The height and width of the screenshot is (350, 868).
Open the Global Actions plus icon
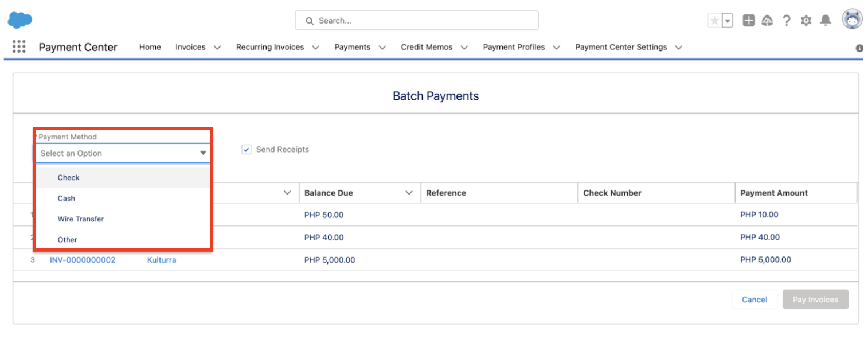(x=749, y=21)
